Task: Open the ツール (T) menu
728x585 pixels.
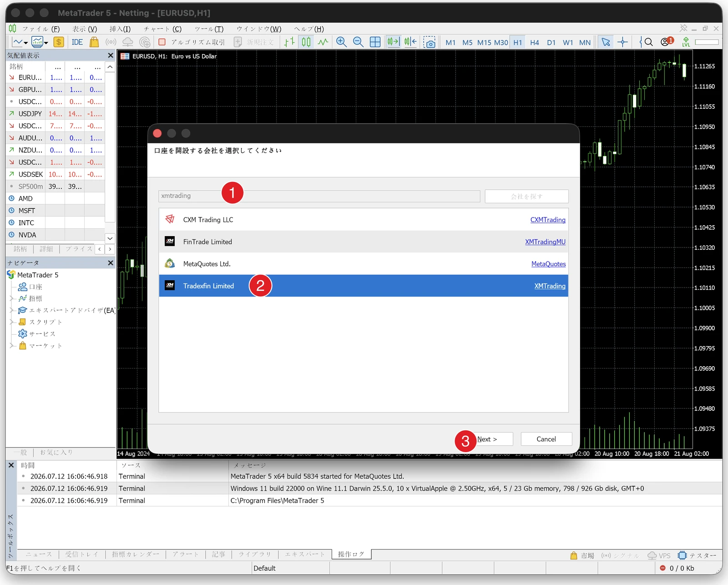Action: [209, 29]
